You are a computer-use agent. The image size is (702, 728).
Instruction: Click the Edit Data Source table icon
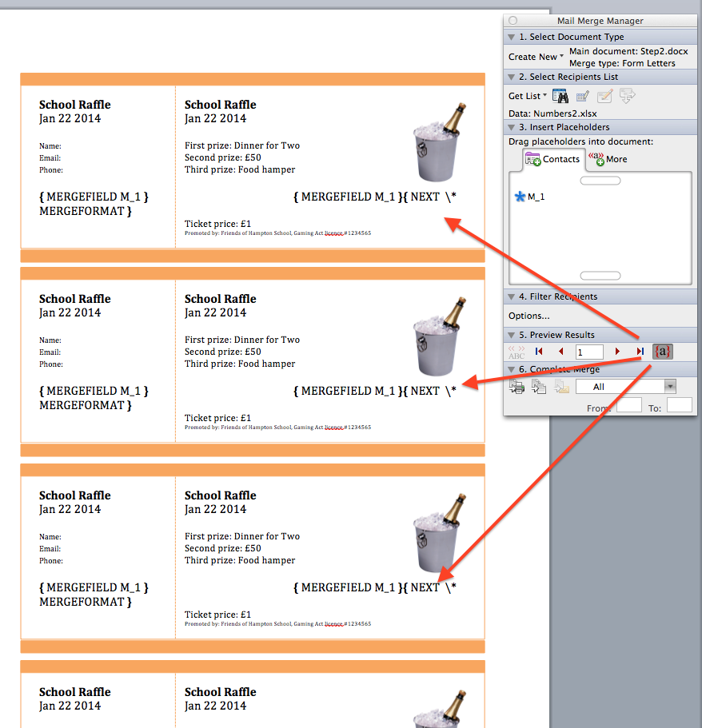pyautogui.click(x=583, y=96)
